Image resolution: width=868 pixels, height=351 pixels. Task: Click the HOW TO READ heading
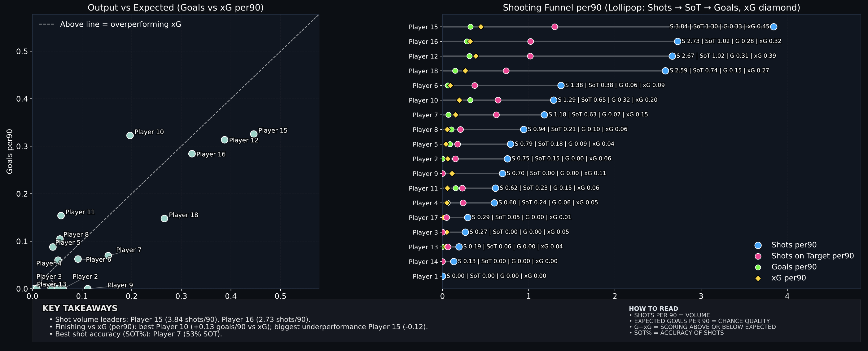point(653,309)
